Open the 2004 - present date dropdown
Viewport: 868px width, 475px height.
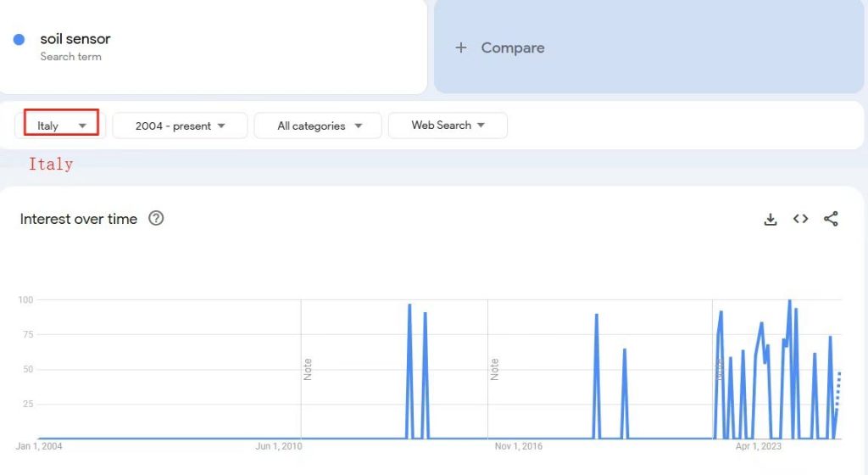(x=180, y=126)
